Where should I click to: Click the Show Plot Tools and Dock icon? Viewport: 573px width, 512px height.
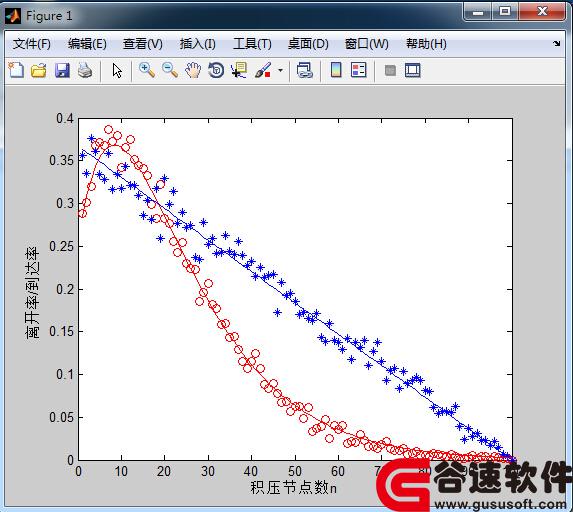tap(413, 70)
